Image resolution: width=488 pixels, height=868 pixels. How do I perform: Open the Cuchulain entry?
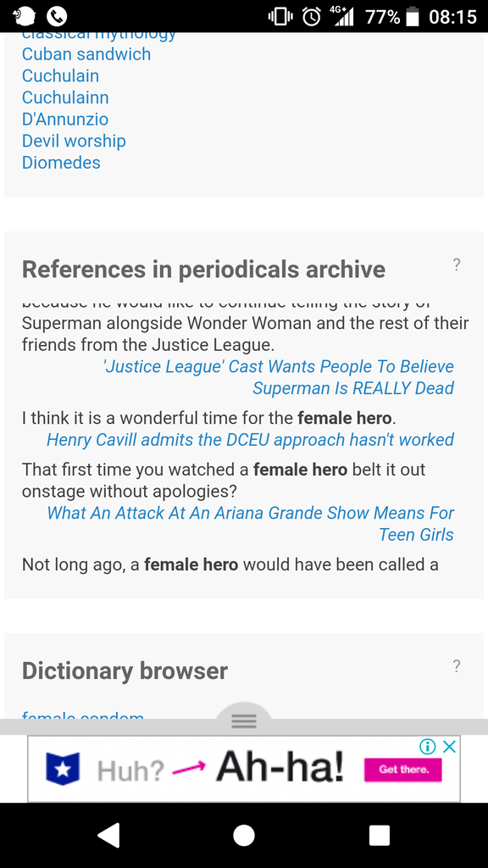click(61, 75)
